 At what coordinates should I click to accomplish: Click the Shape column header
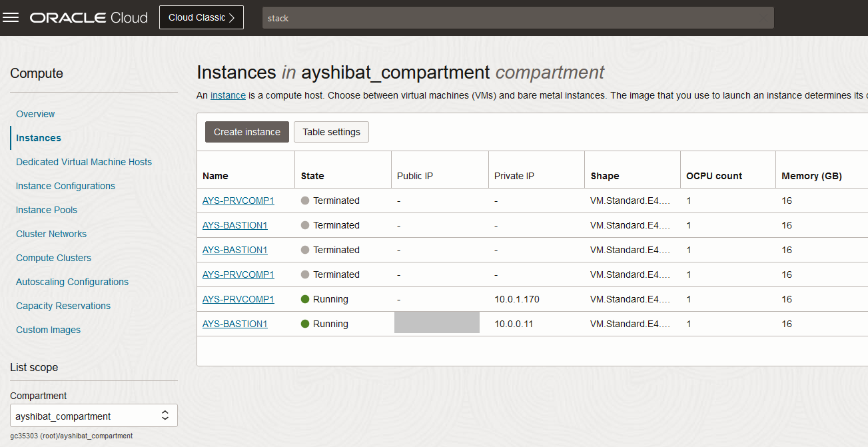point(605,176)
